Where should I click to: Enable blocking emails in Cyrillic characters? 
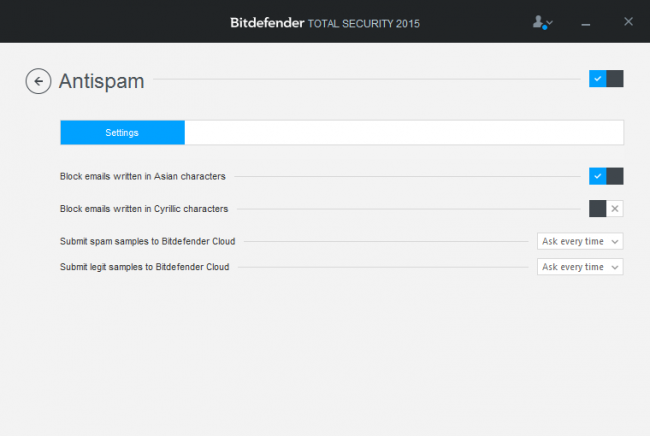click(606, 208)
